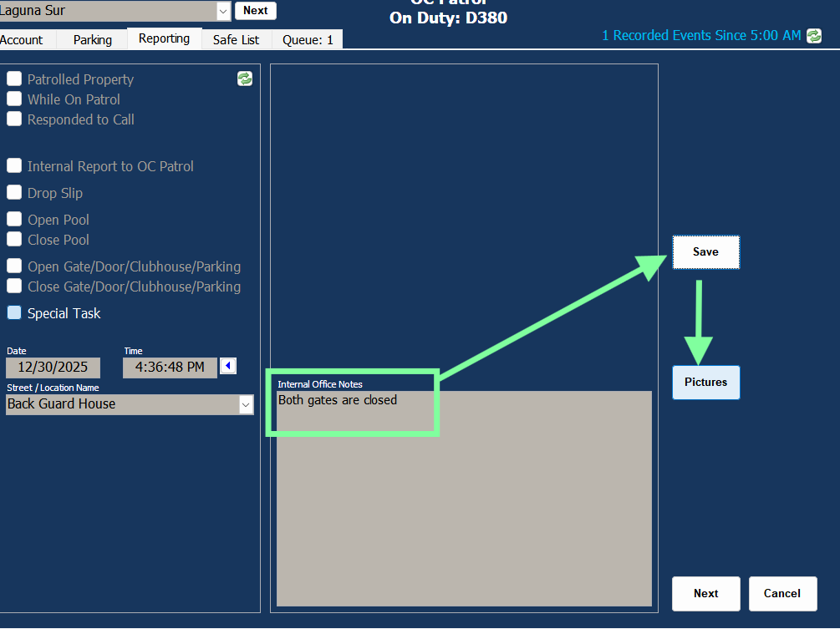840x629 pixels.
Task: Click the Next button beside Cancel
Action: pyautogui.click(x=705, y=594)
